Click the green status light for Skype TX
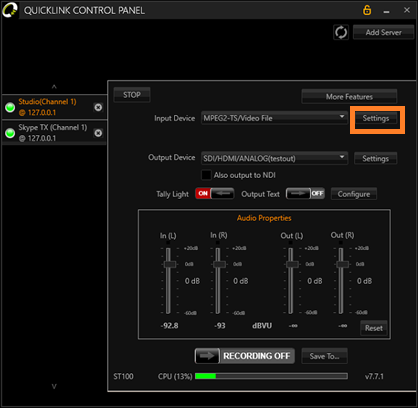The width and height of the screenshot is (418, 408). coord(10,133)
